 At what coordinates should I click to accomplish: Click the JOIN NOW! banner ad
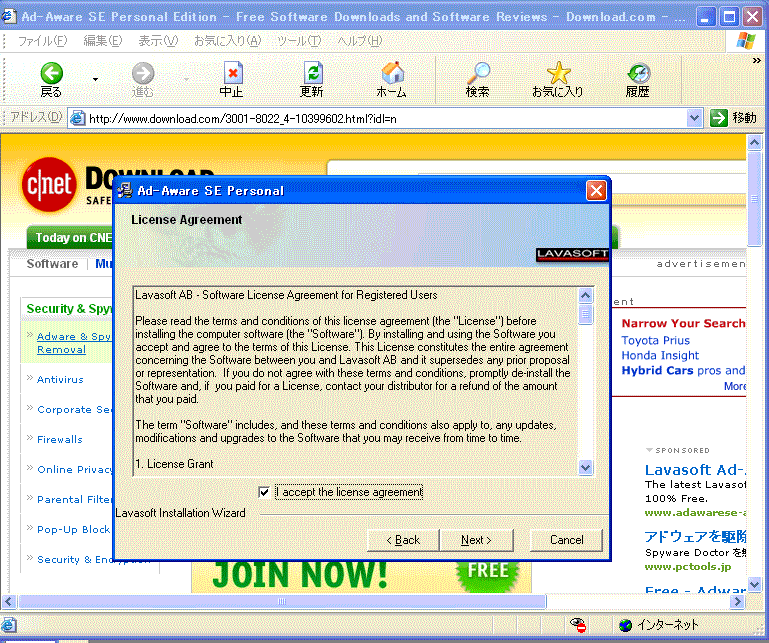[361, 576]
